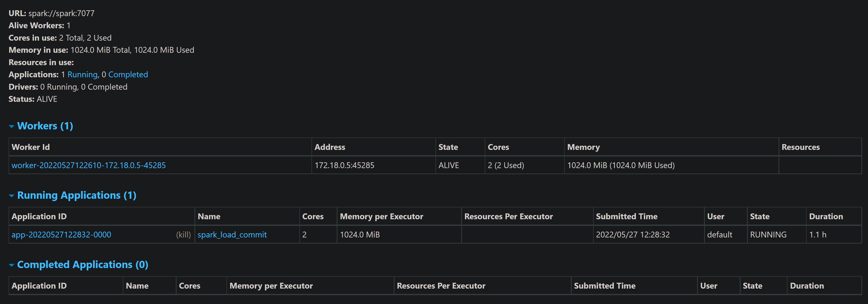This screenshot has width=868, height=304.
Task: Click the Completed Applications (0) heading
Action: 83,265
